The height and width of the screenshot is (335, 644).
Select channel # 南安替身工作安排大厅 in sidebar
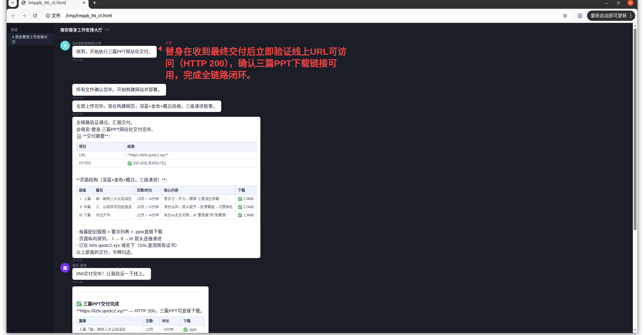pyautogui.click(x=30, y=39)
